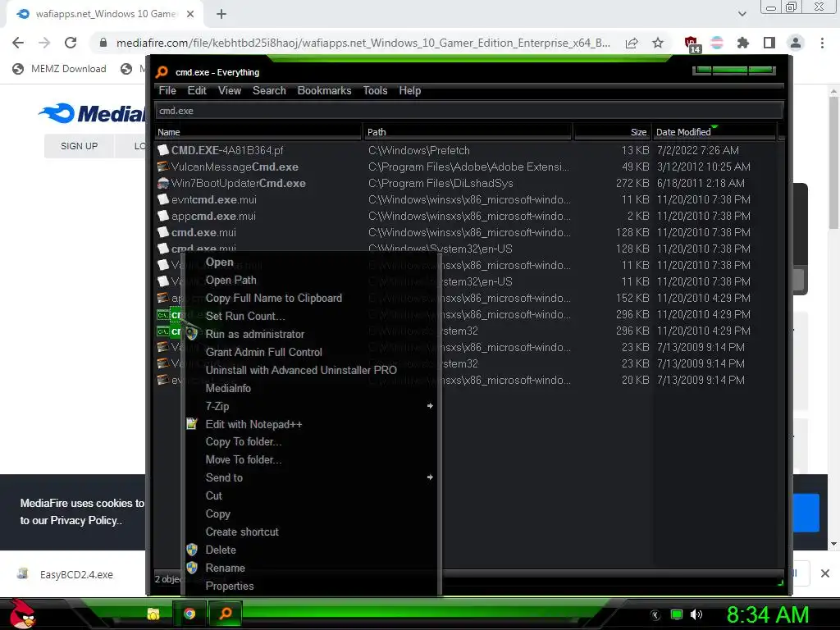
Task: Expand the 7-Zip submenu arrow
Action: tap(430, 405)
